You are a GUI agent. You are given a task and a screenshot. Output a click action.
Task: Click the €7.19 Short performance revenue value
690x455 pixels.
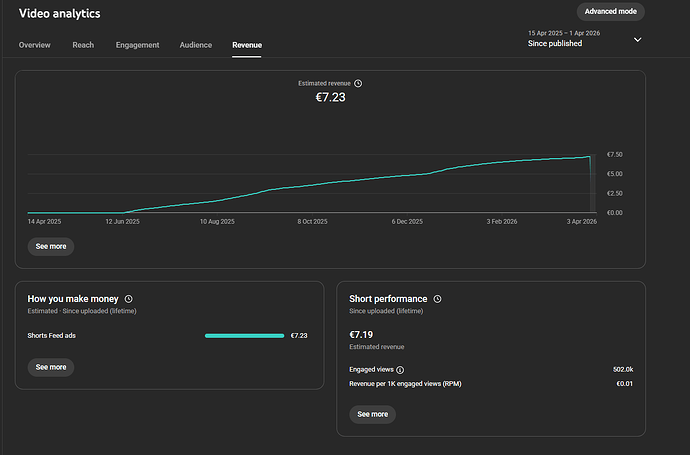[x=363, y=335]
